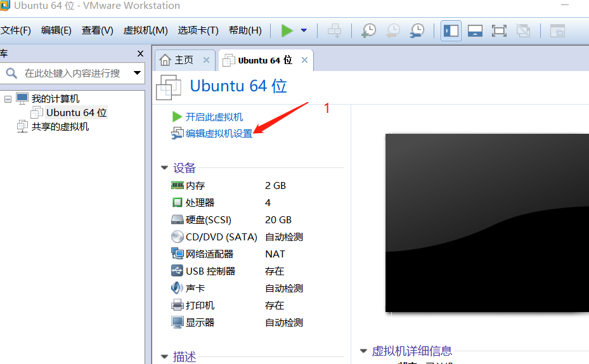589x364 pixels.
Task: Click the USB 控制器 device icon
Action: coord(178,271)
